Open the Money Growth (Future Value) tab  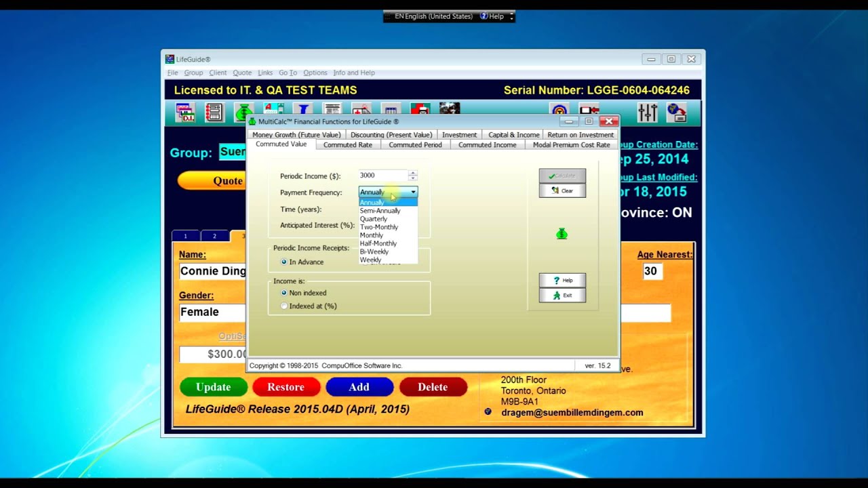(x=296, y=135)
